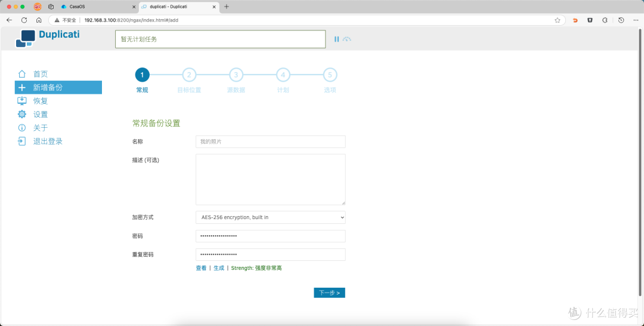
Task: Click the Strength: 强度非常高 text
Action: (x=256, y=268)
